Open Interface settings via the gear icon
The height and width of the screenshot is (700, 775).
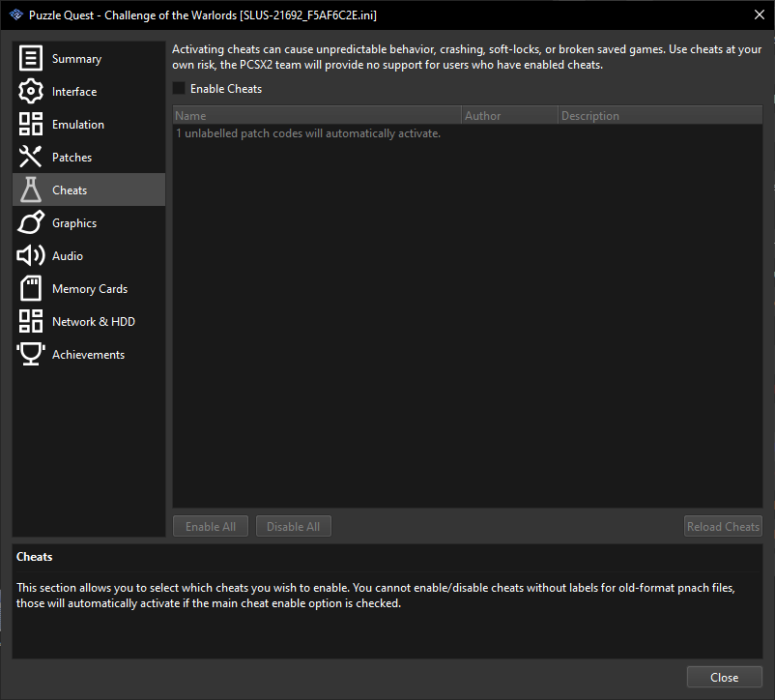click(x=30, y=91)
